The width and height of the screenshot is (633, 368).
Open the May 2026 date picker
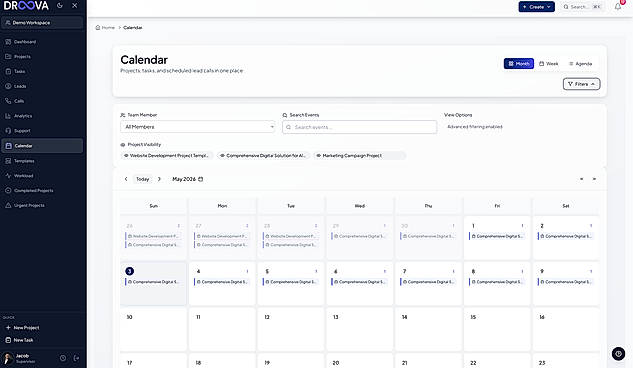pos(188,179)
